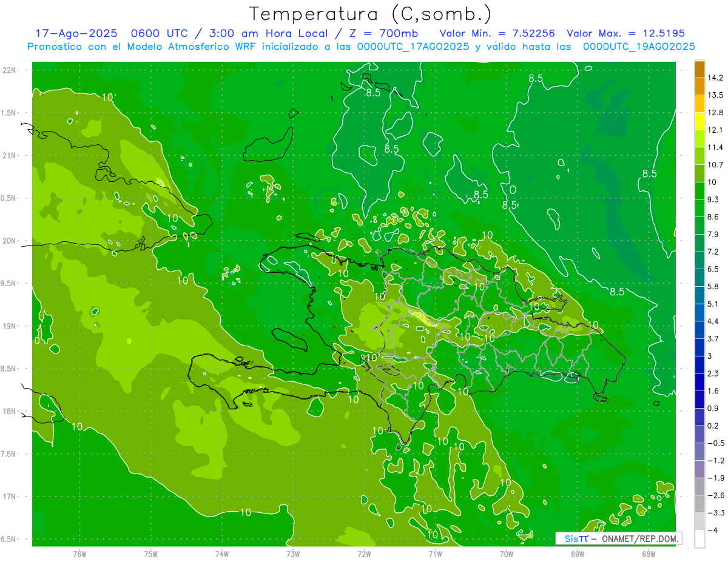Click the 3.7 value on the color legend

click(x=713, y=338)
